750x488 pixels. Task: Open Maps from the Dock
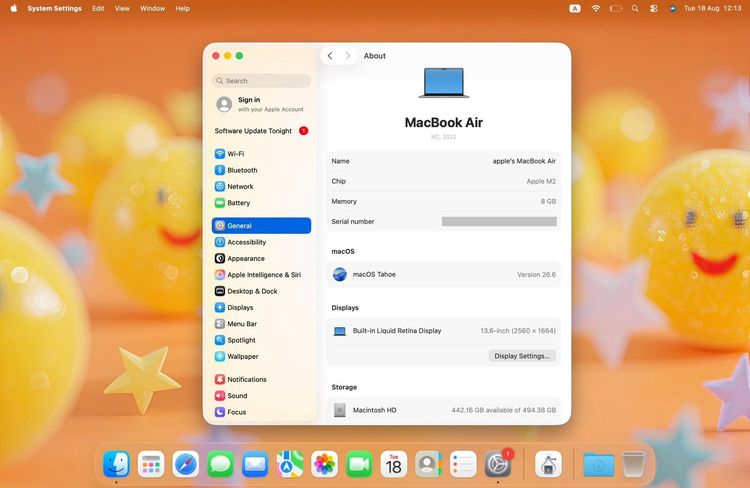pyautogui.click(x=290, y=464)
